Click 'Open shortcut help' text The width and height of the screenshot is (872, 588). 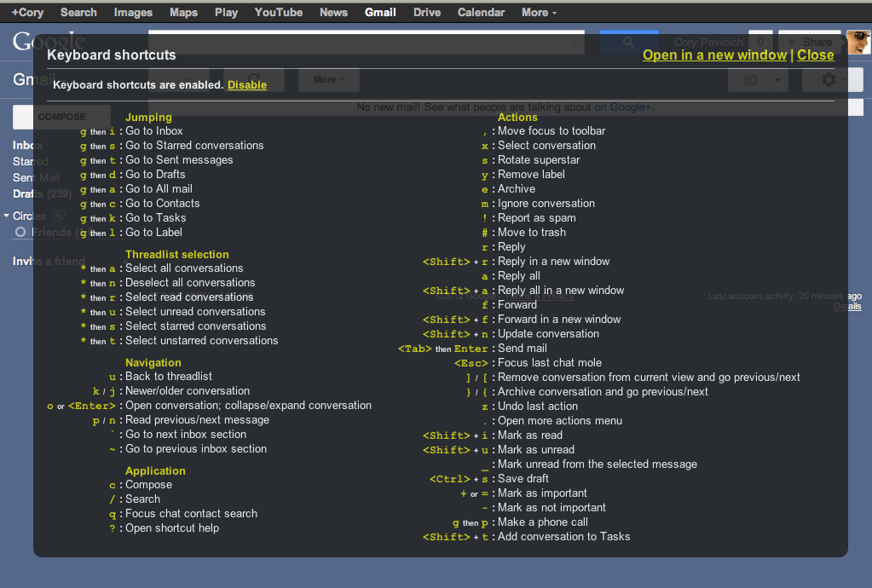(x=172, y=528)
